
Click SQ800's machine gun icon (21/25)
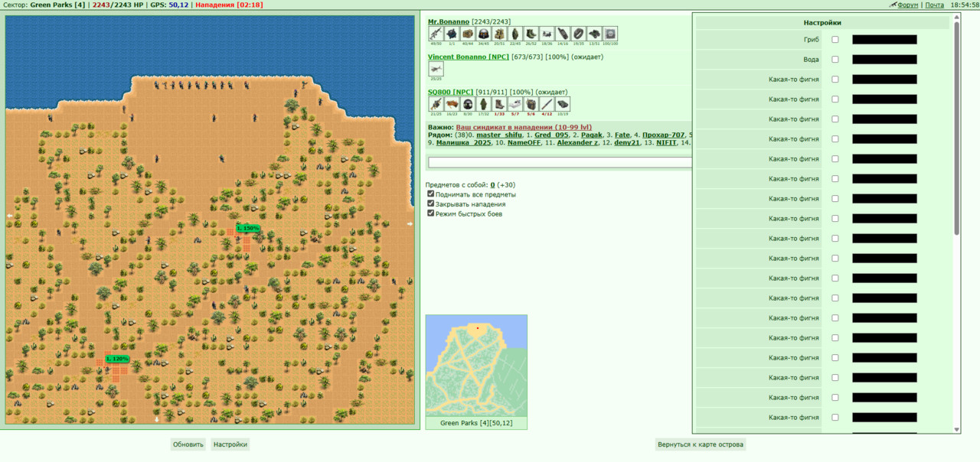pyautogui.click(x=436, y=104)
